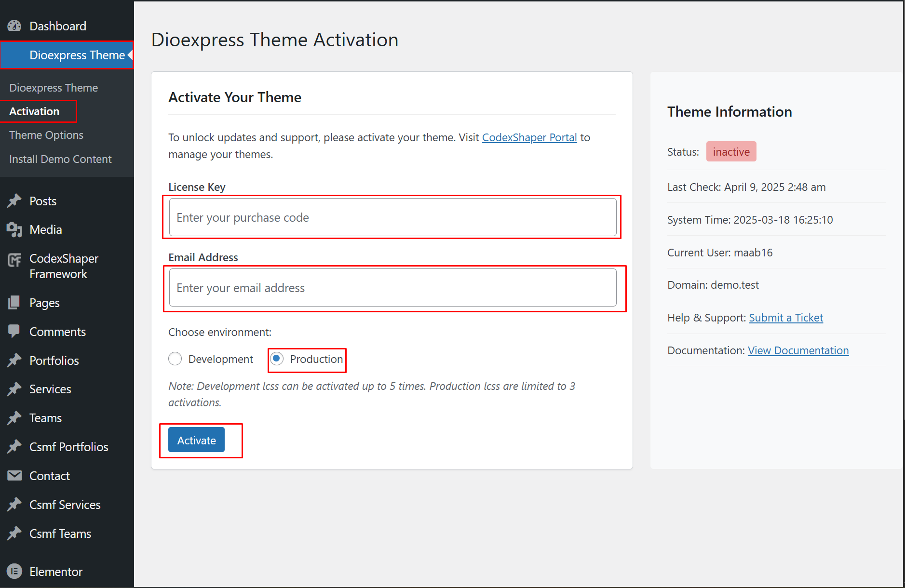Focus the License Key purchase code field
The height and width of the screenshot is (588, 905).
click(x=392, y=217)
